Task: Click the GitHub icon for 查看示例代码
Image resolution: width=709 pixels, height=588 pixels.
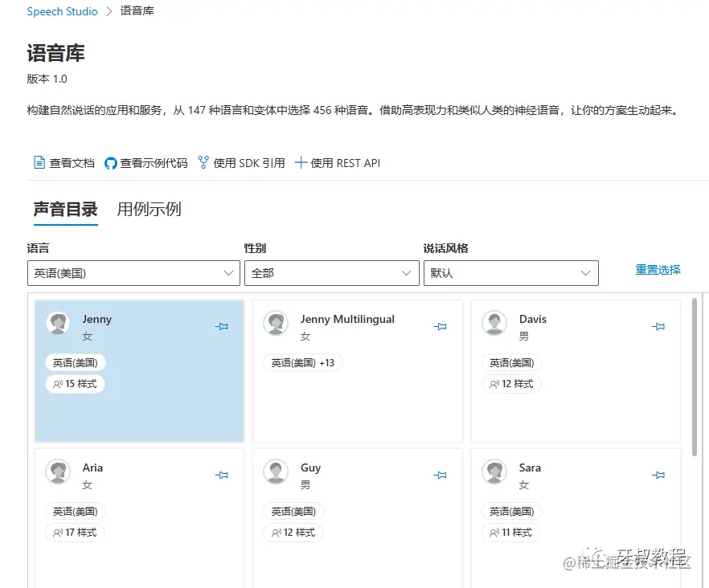Action: (110, 163)
